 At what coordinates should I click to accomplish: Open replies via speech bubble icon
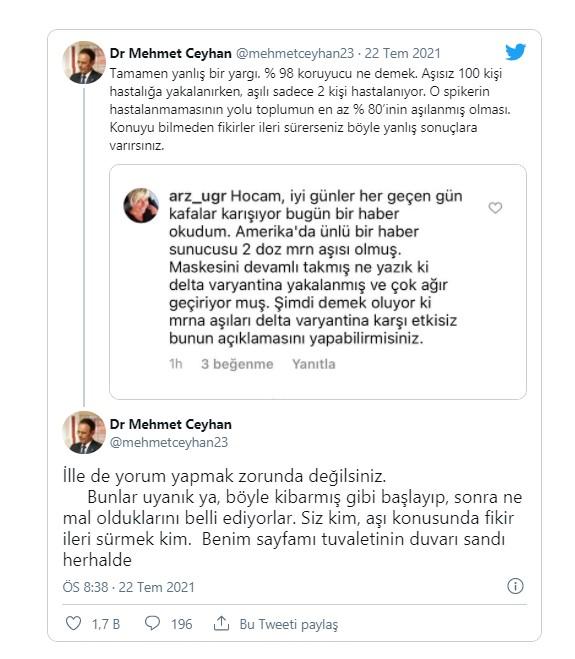click(x=152, y=623)
